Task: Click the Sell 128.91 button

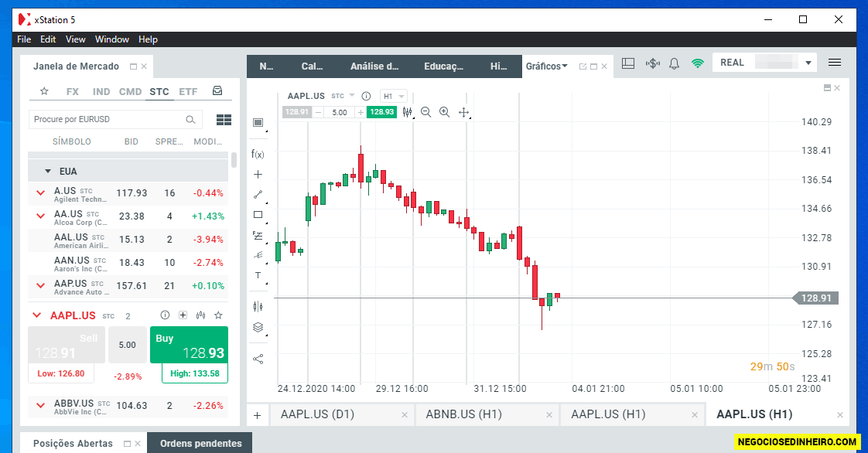Action: [67, 345]
